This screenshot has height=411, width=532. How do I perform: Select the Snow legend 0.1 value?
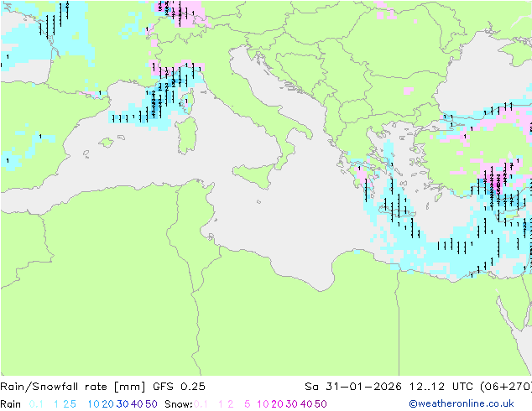(201, 404)
